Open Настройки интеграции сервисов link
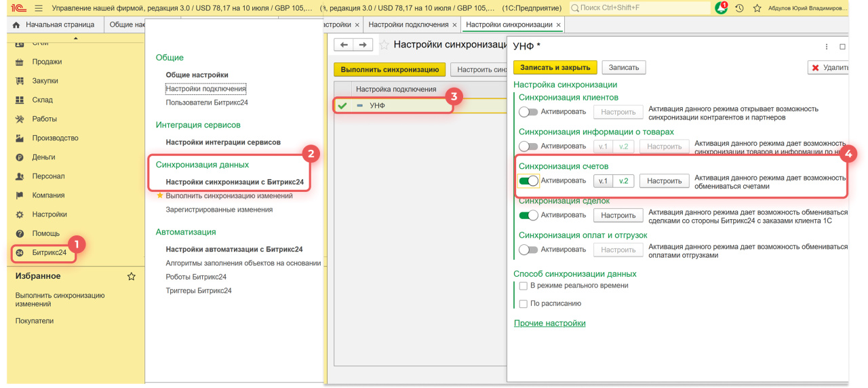 click(223, 142)
